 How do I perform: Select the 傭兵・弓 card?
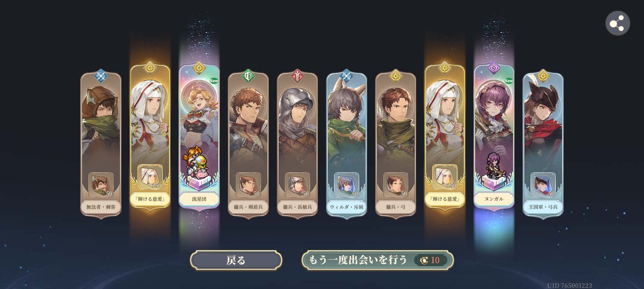[x=396, y=144]
